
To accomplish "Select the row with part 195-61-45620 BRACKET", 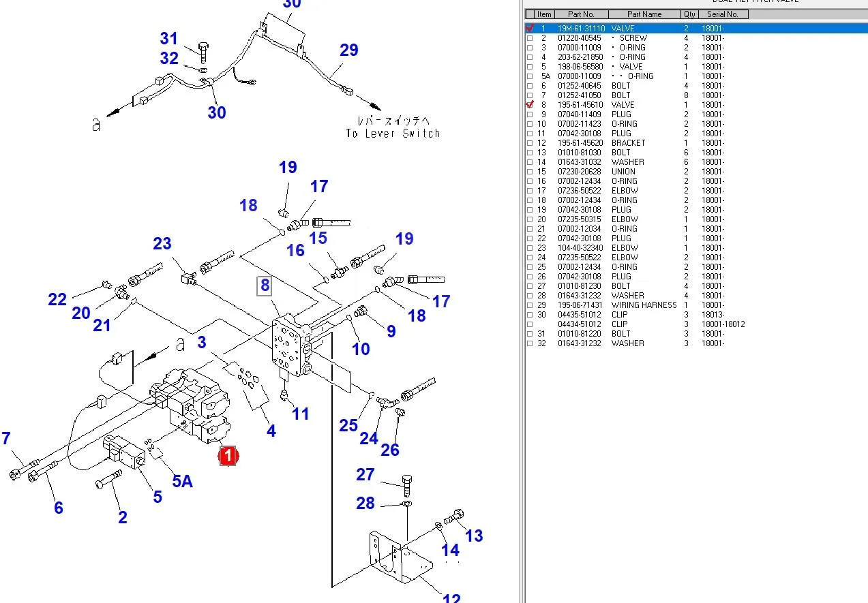I will 695,143.
